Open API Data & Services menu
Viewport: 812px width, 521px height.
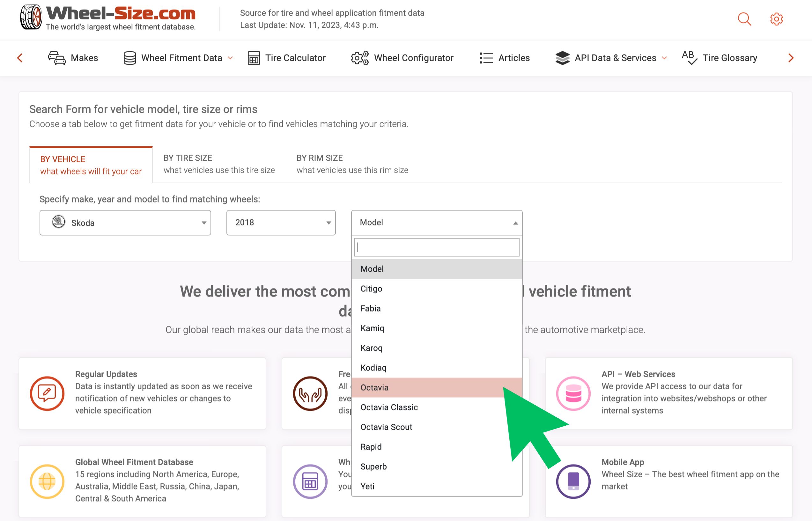click(615, 58)
